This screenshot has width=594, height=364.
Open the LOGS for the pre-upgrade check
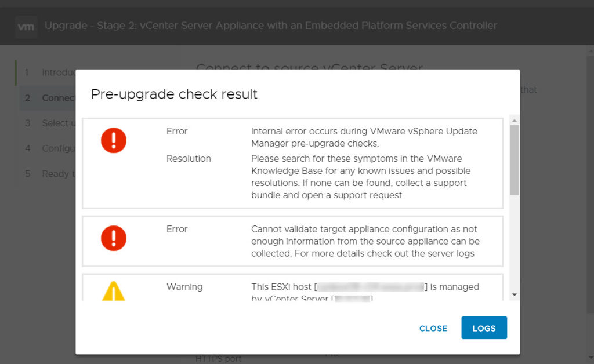pos(484,328)
